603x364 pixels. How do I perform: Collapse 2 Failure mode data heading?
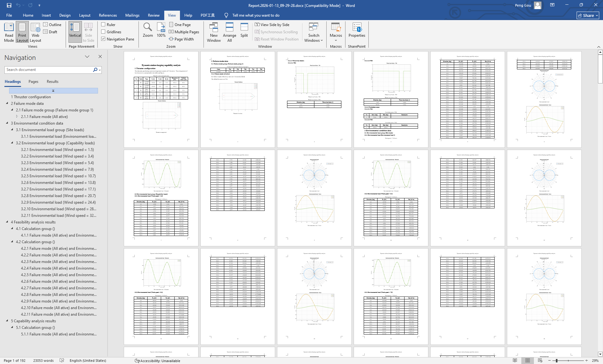click(7, 103)
